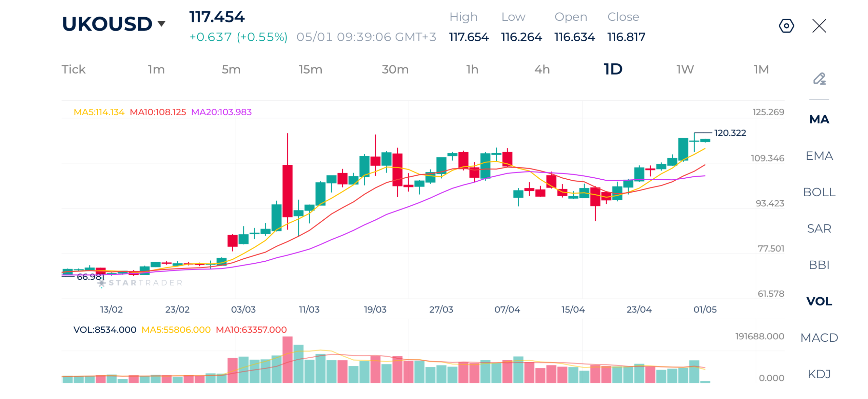Open the drawing pencil tool
868x399 pixels.
click(819, 78)
